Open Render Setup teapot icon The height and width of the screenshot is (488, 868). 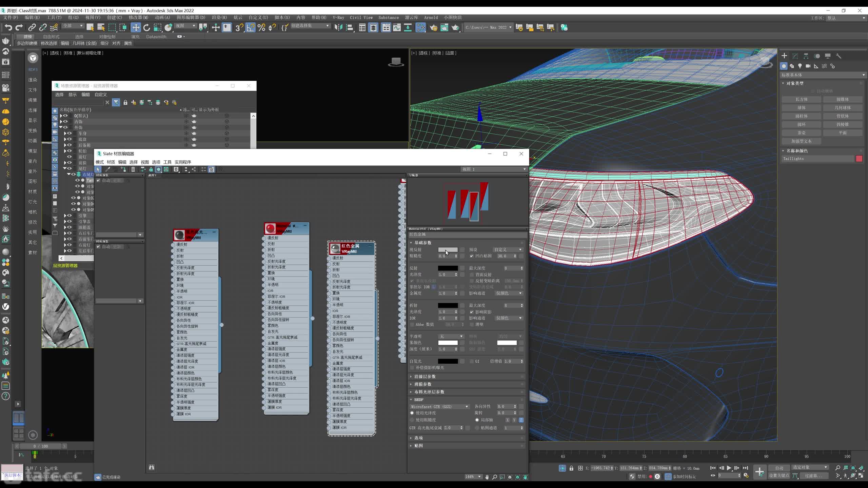433,27
